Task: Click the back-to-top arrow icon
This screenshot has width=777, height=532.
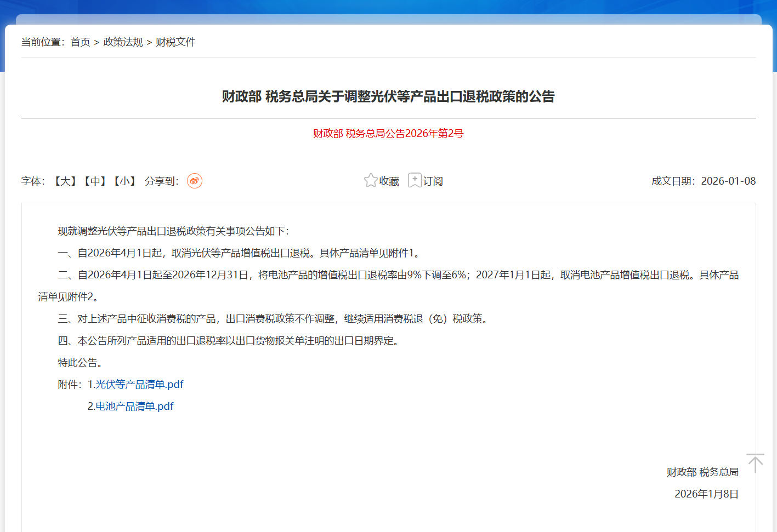Action: point(755,463)
